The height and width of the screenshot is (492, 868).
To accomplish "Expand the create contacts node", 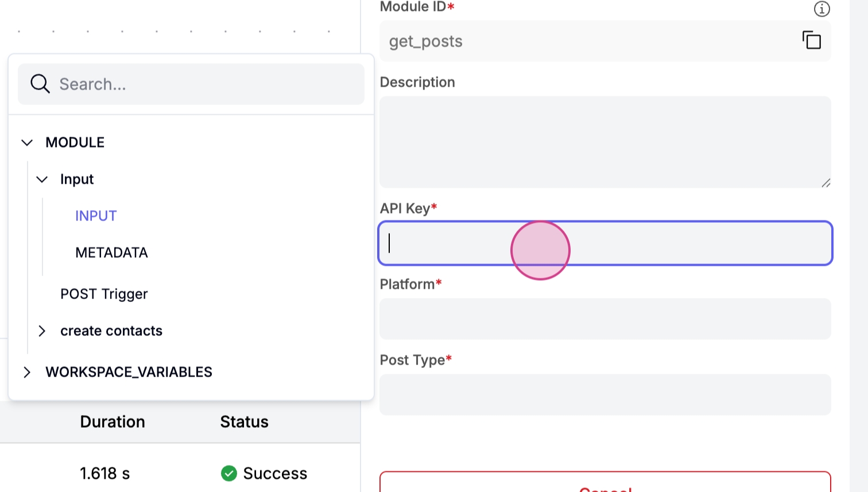I will click(42, 331).
